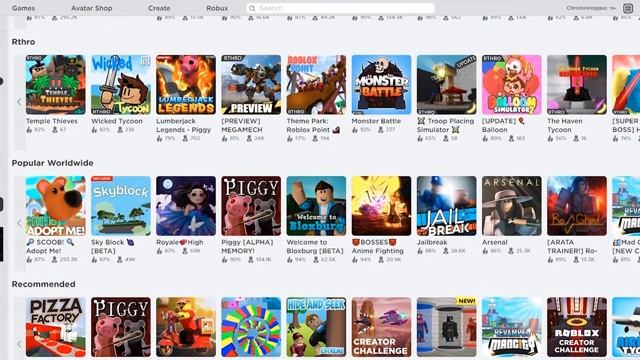Viewport: 640px width, 360px height.
Task: Go to the Create page
Action: click(x=159, y=8)
